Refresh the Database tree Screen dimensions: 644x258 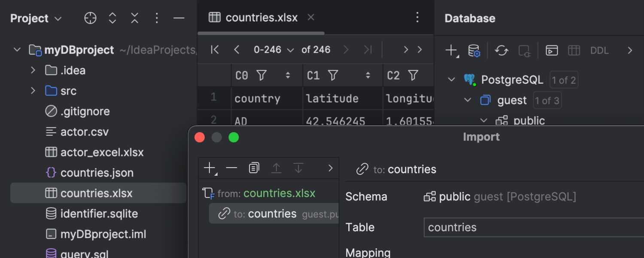click(501, 51)
